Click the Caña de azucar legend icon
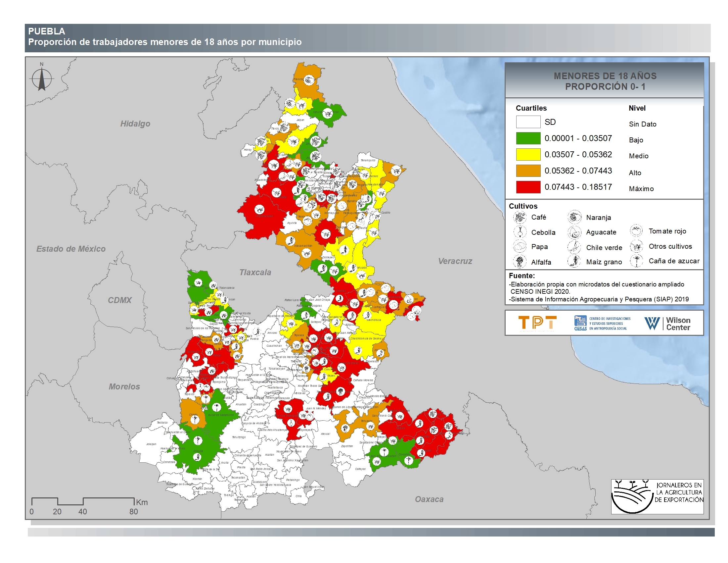The image size is (728, 563). (636, 261)
